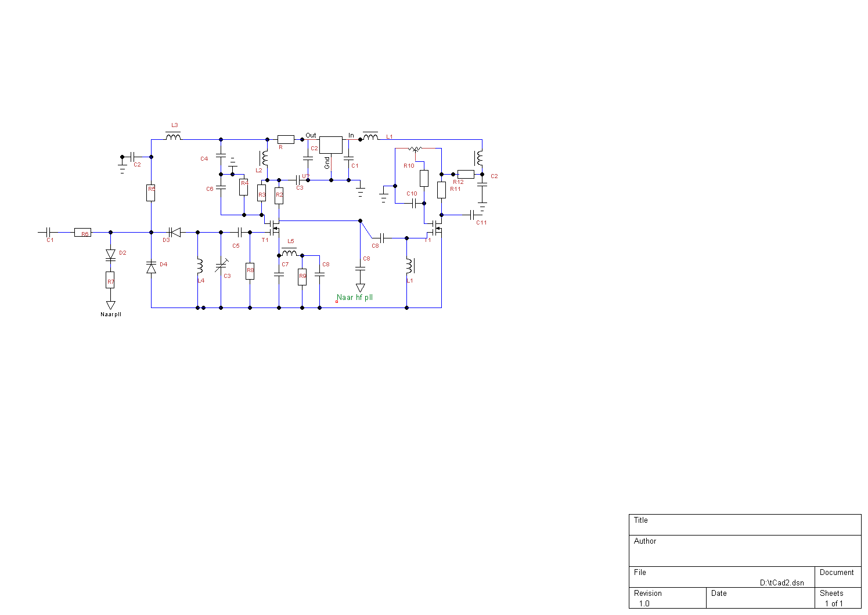Click the D4 diode symbol
Image resolution: width=868 pixels, height=615 pixels.
(x=151, y=267)
